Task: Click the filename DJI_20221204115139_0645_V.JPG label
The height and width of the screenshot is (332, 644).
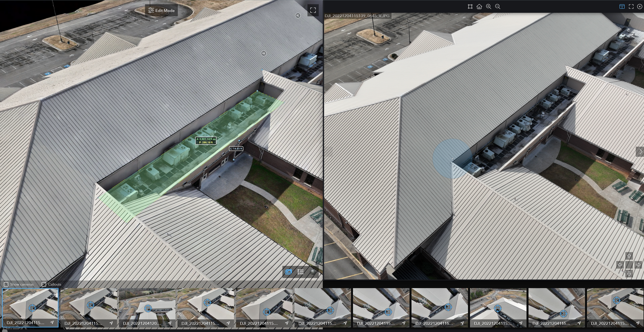Action: (x=357, y=15)
